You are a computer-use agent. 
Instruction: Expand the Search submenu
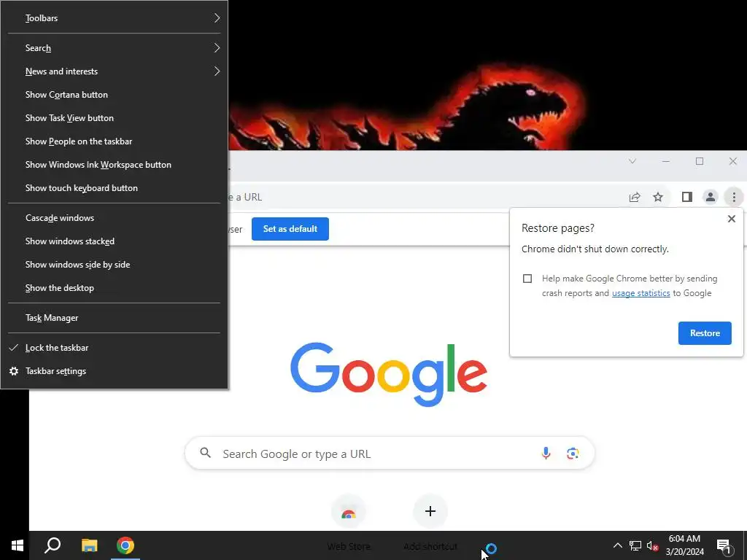(115, 48)
